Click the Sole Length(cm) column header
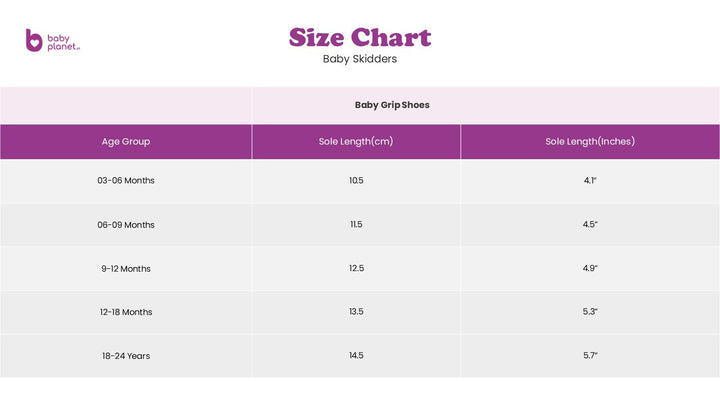Image resolution: width=720 pixels, height=405 pixels. (356, 142)
